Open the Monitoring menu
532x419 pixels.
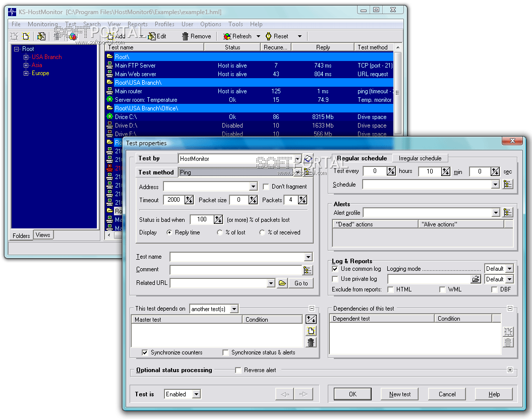[x=43, y=24]
